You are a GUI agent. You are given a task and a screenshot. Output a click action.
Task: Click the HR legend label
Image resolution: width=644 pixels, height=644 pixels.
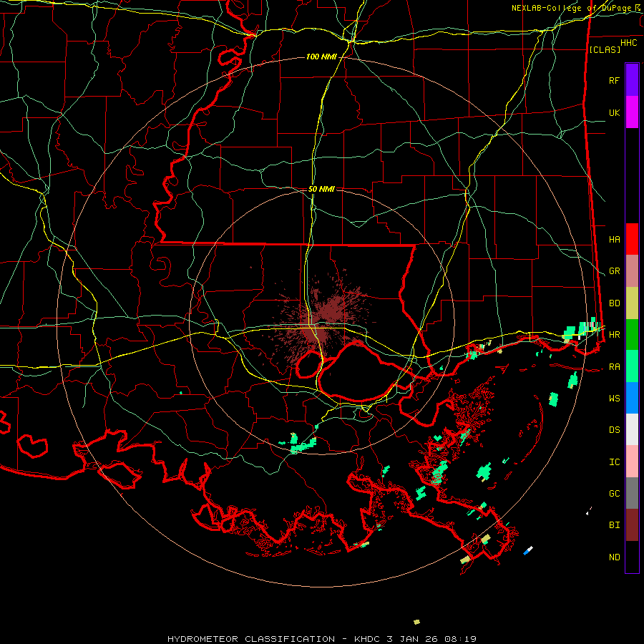(x=614, y=335)
